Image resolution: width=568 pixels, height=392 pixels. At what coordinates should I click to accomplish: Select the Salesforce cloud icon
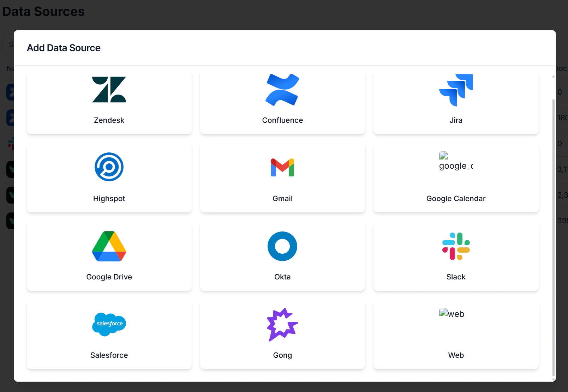109,324
